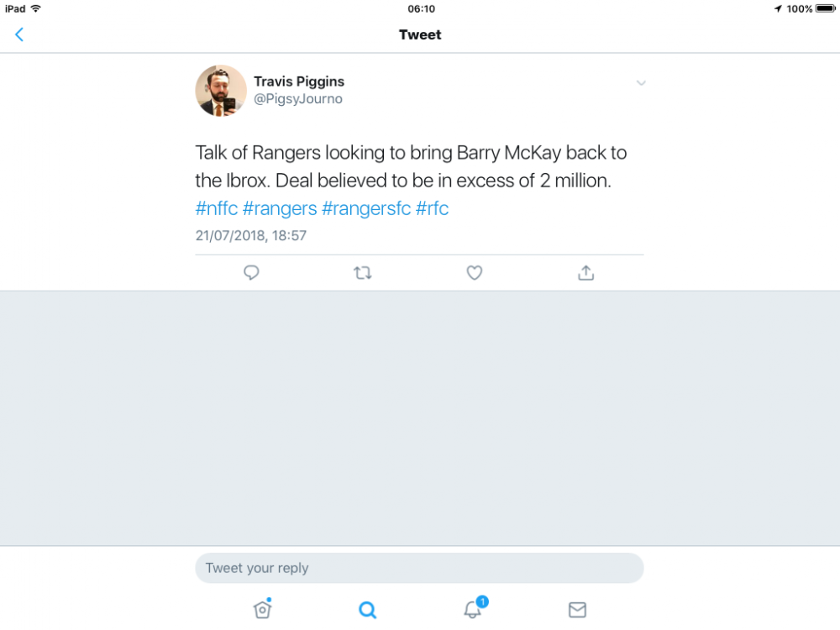Focus the 'Tweet your reply' field
Image resolution: width=840 pixels, height=630 pixels.
click(419, 568)
